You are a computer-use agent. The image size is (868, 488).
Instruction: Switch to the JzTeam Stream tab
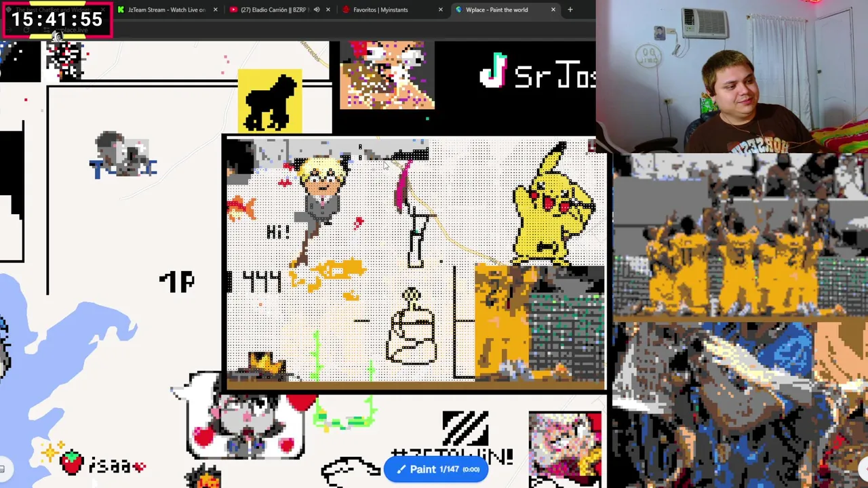pyautogui.click(x=166, y=9)
